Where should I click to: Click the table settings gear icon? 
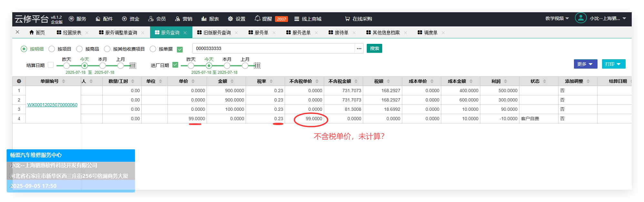click(19, 81)
